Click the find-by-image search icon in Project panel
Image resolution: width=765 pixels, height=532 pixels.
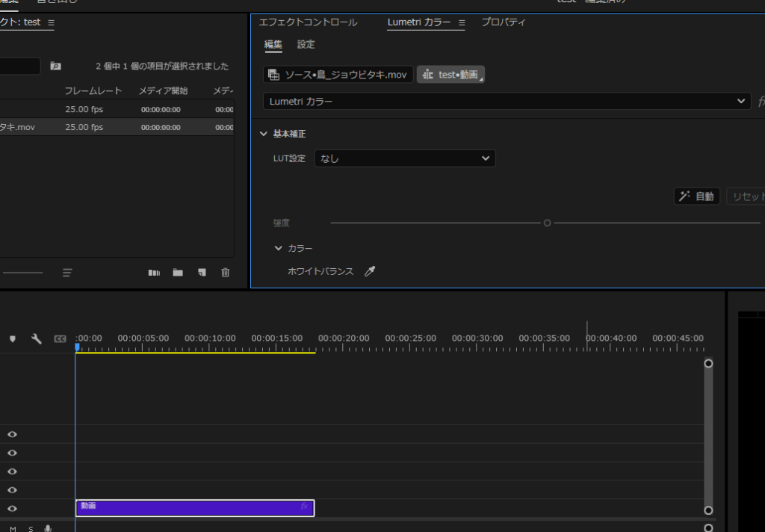click(x=55, y=66)
